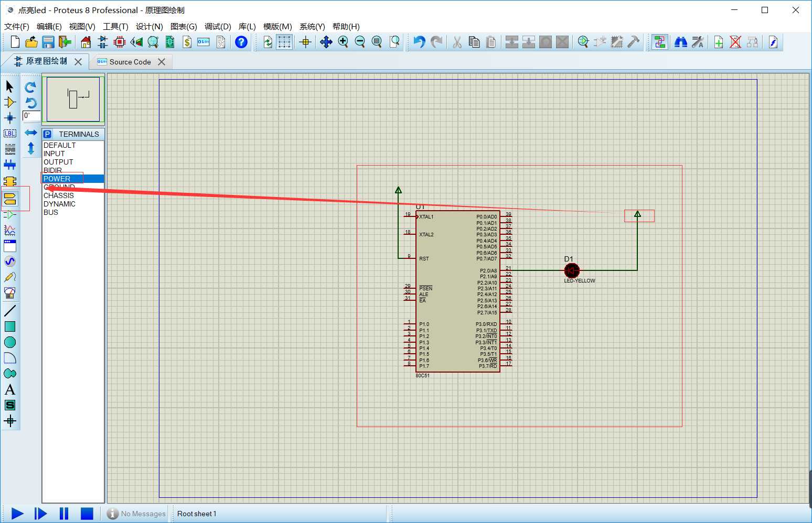This screenshot has width=812, height=523.
Task: Select the Buses mode tool
Action: coord(9,165)
